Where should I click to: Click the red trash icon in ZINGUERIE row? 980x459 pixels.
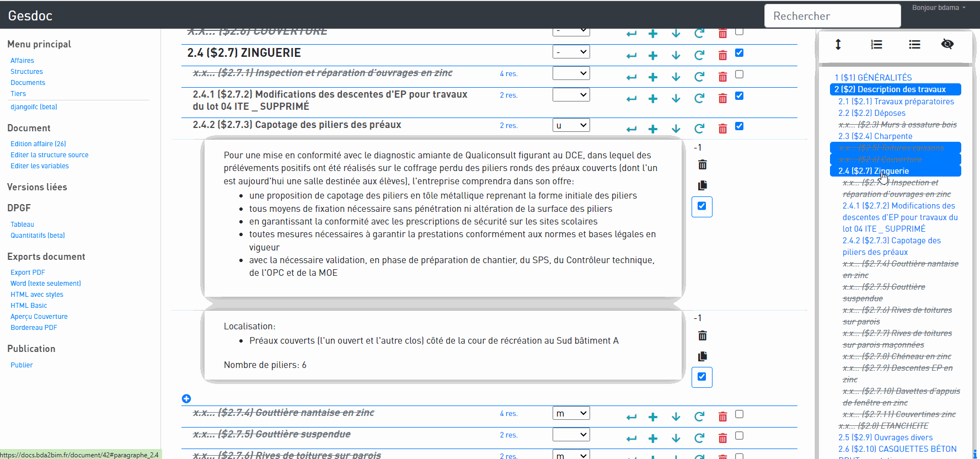722,55
